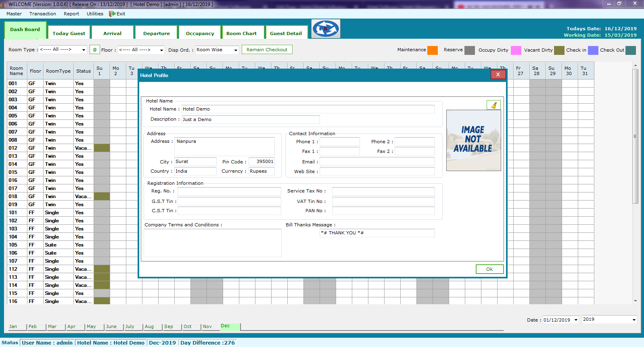
Task: Switch to the Room Chart tab
Action: coord(241,33)
